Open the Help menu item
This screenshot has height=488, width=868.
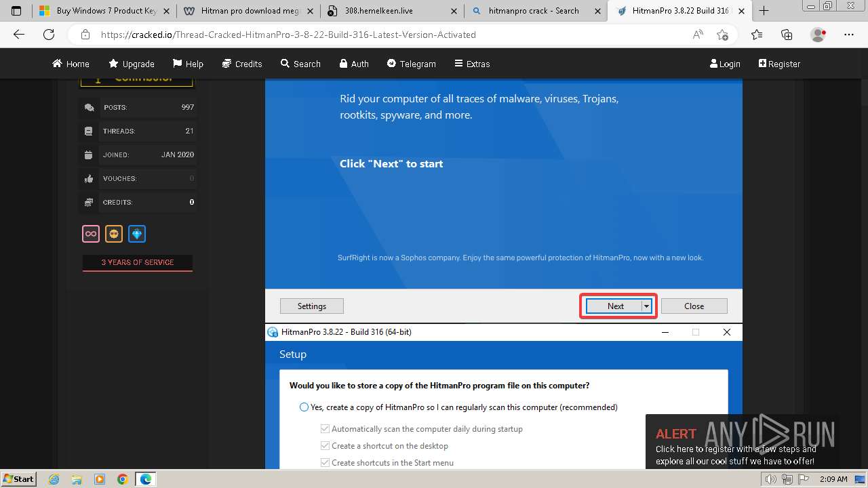pyautogui.click(x=188, y=64)
